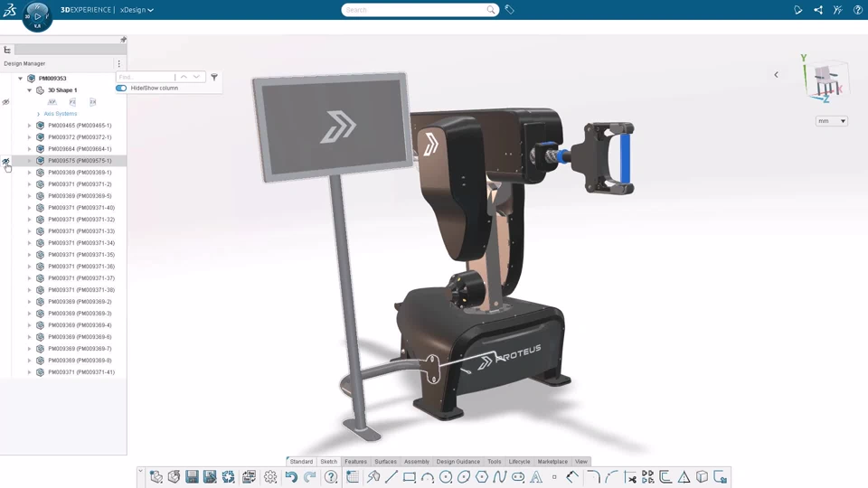Toggle visibility eye for PM009575 row
Image resolution: width=868 pixels, height=488 pixels.
[6, 161]
